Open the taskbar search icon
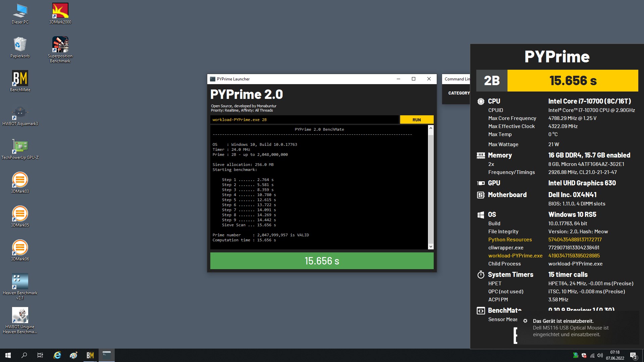 click(24, 355)
